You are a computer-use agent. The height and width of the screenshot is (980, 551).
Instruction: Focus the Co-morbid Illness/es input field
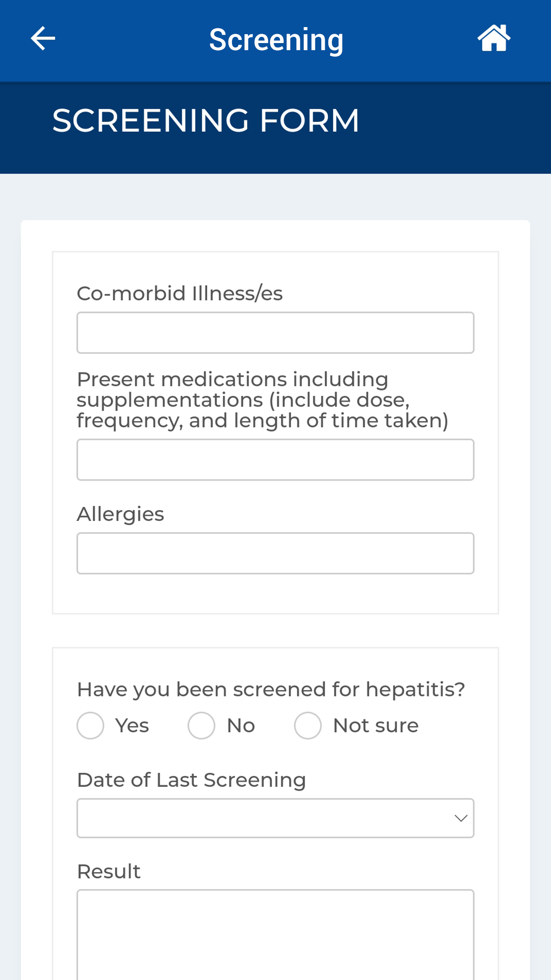(x=275, y=333)
